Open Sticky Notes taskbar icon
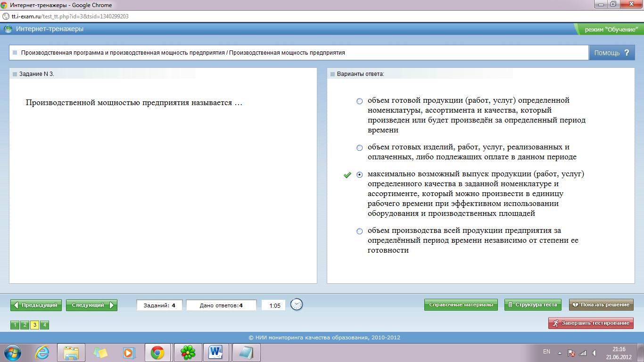Viewport: 644px width, 362px height. pos(100,352)
